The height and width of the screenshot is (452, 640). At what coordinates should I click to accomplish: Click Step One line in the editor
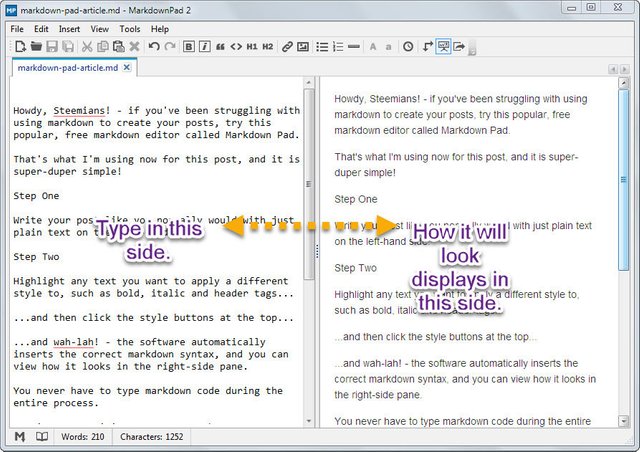pyautogui.click(x=36, y=196)
